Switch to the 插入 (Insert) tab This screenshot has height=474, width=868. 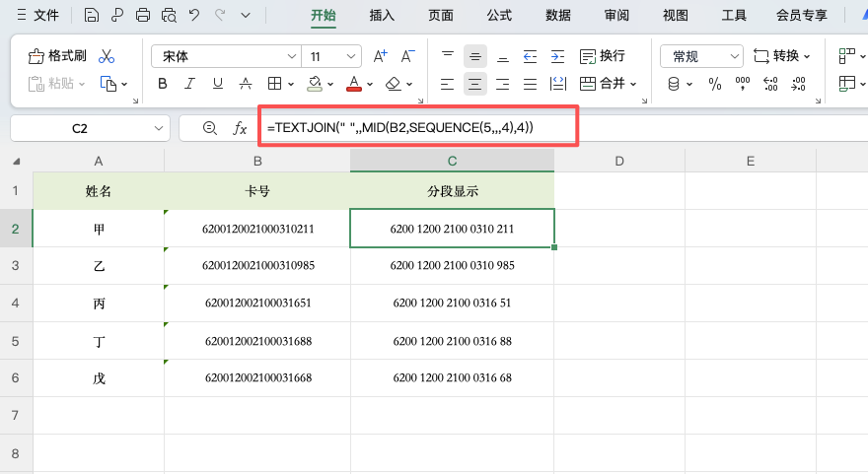pos(382,15)
